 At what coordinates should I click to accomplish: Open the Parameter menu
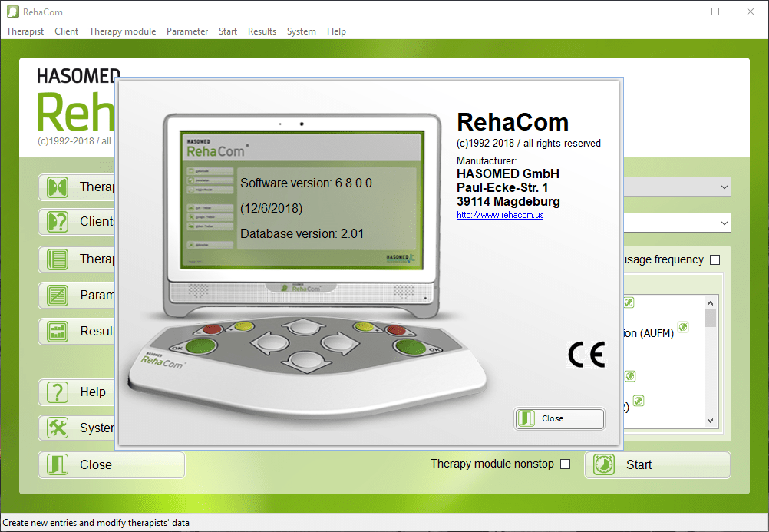pos(187,31)
